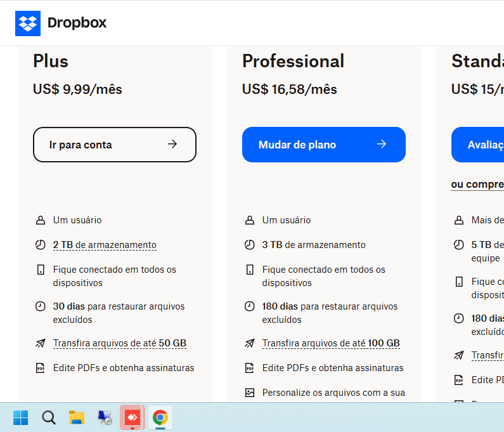Click the Professional plan heading
The height and width of the screenshot is (432, 504).
tap(293, 61)
